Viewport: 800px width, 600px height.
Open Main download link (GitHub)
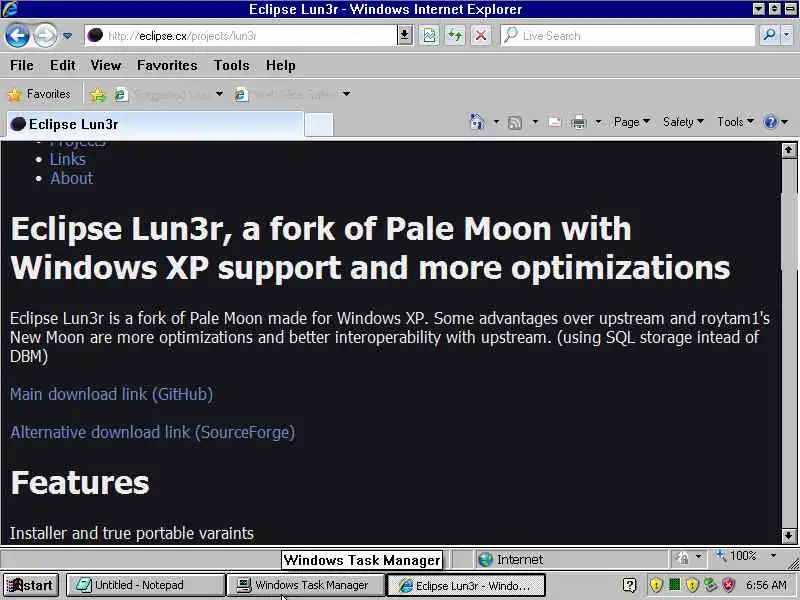pos(111,394)
